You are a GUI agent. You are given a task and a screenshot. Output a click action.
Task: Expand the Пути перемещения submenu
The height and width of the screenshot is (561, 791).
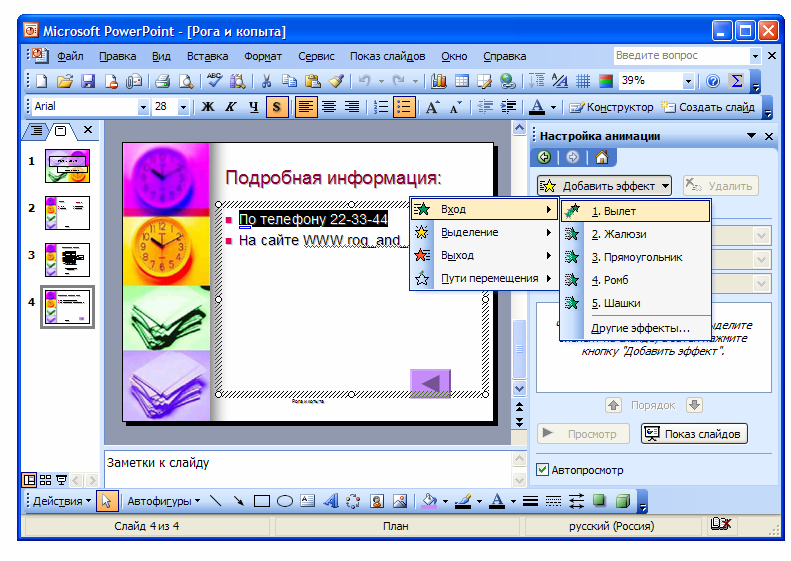484,278
